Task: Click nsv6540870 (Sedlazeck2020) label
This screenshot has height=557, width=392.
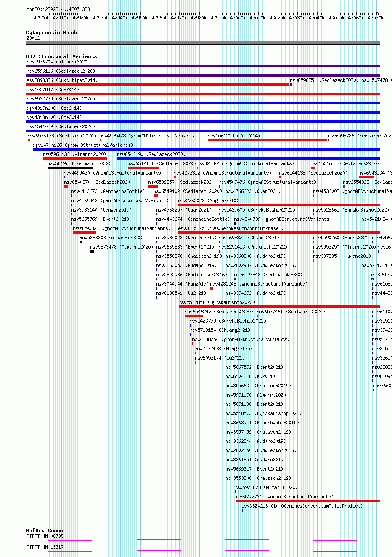Action: pos(98,182)
